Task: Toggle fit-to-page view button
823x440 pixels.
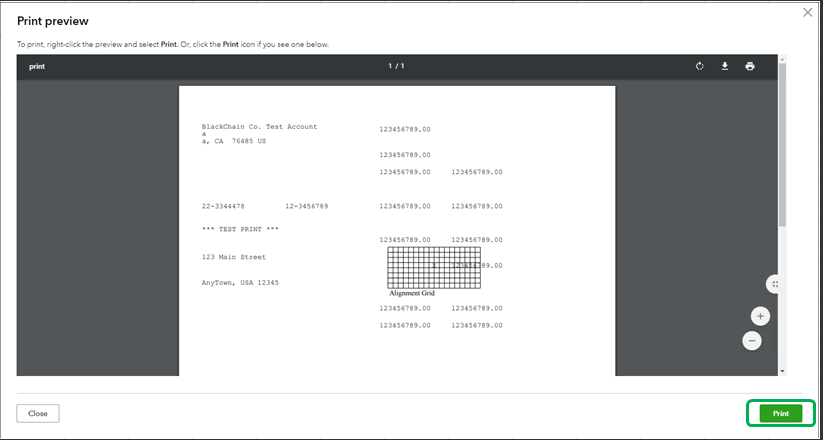Action: tap(773, 284)
